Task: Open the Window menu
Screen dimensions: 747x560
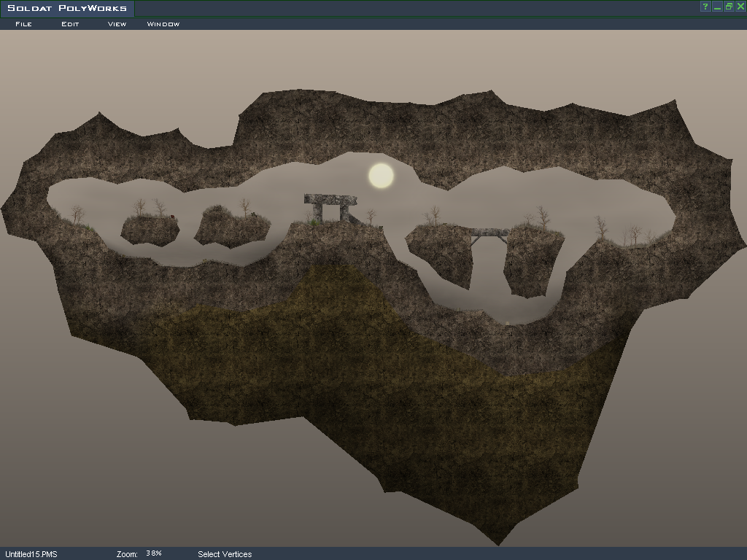Action: 163,24
